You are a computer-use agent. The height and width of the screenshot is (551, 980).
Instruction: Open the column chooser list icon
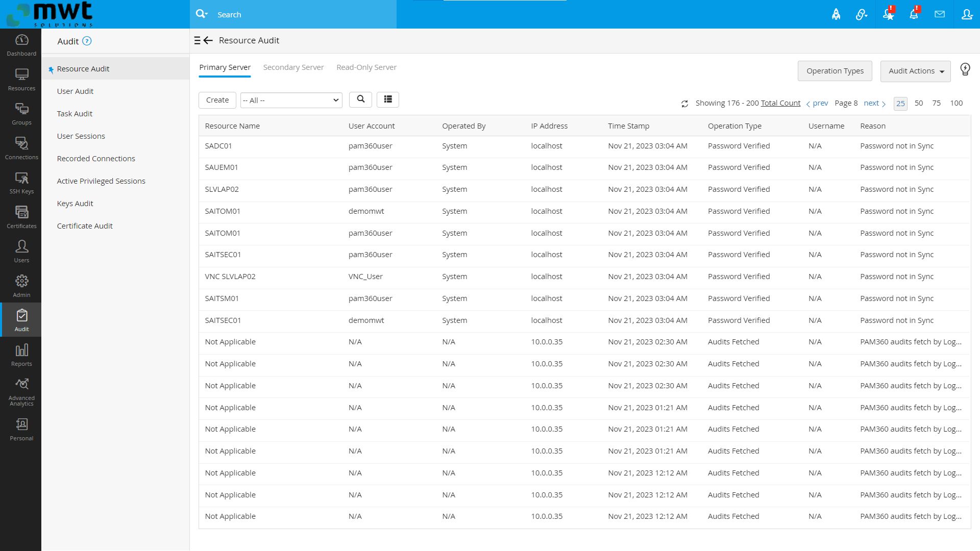(x=388, y=99)
